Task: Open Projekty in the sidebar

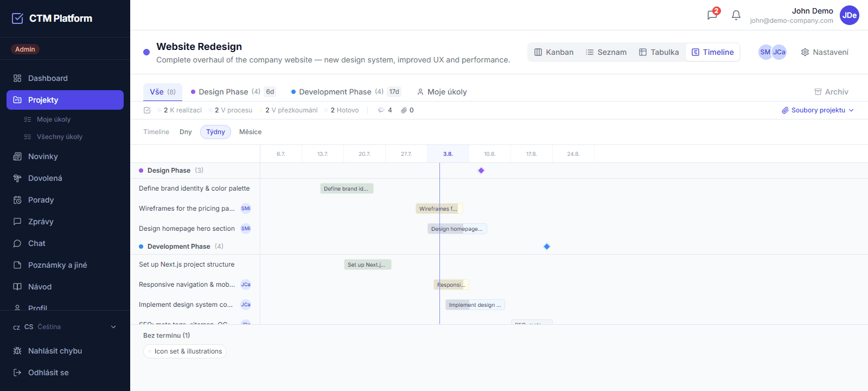Action: [x=65, y=100]
